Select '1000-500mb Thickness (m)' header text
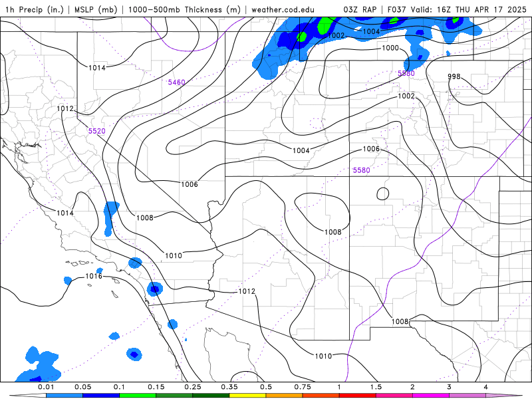 click(x=184, y=9)
